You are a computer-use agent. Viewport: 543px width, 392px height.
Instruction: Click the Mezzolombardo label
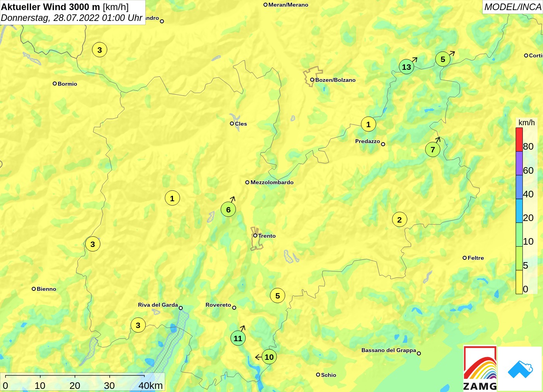(x=272, y=182)
